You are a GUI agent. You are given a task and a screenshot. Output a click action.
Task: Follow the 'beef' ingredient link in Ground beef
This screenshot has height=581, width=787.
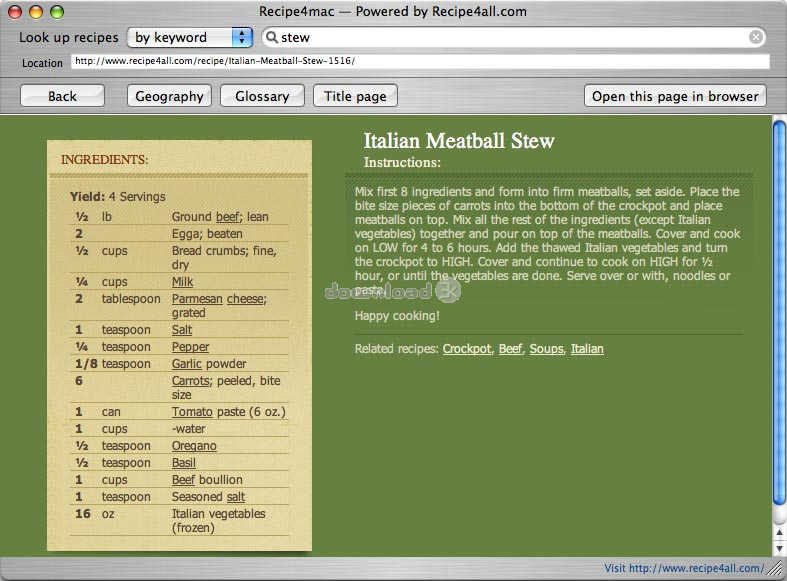(227, 217)
